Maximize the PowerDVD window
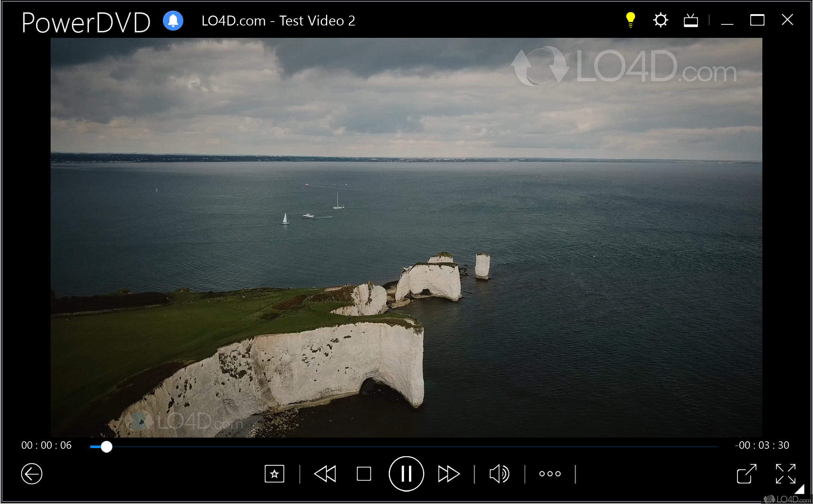813x504 pixels. coord(757,20)
